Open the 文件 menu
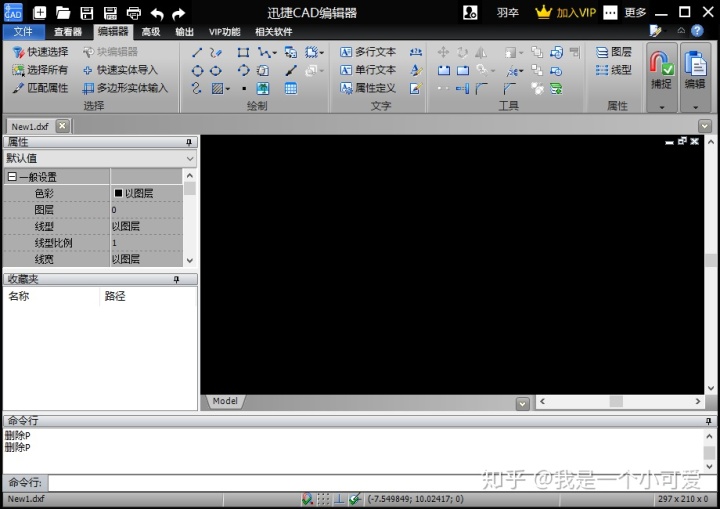This screenshot has height=509, width=720. pyautogui.click(x=23, y=31)
